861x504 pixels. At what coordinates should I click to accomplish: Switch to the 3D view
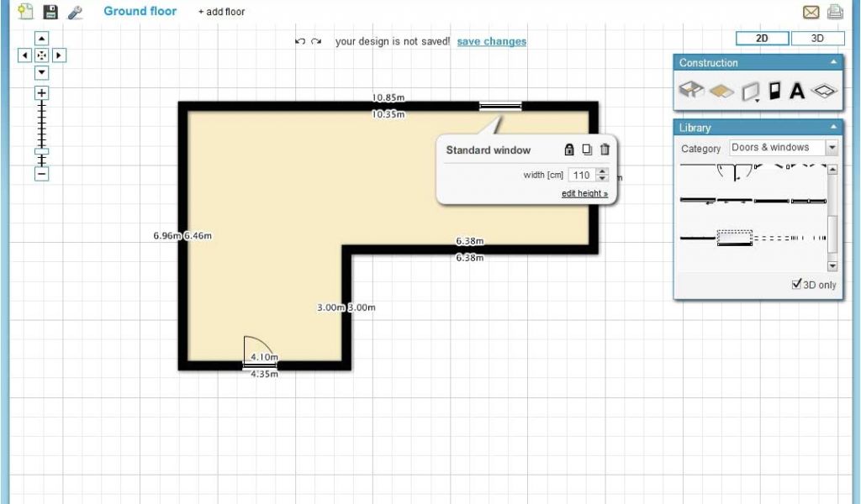(x=817, y=39)
